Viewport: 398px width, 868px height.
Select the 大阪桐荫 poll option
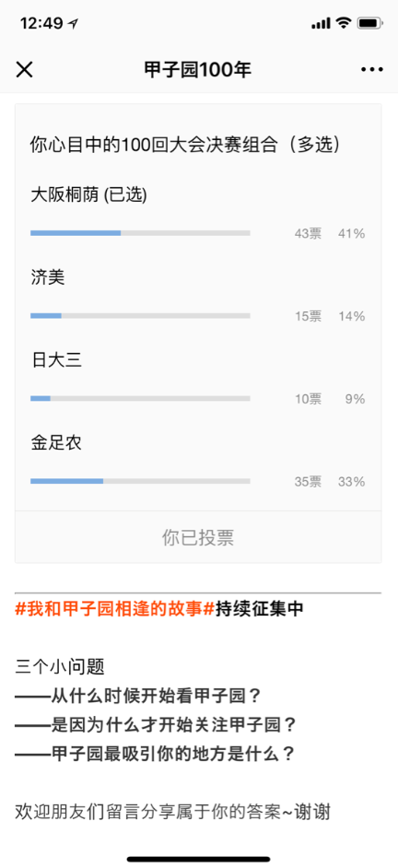197,214
